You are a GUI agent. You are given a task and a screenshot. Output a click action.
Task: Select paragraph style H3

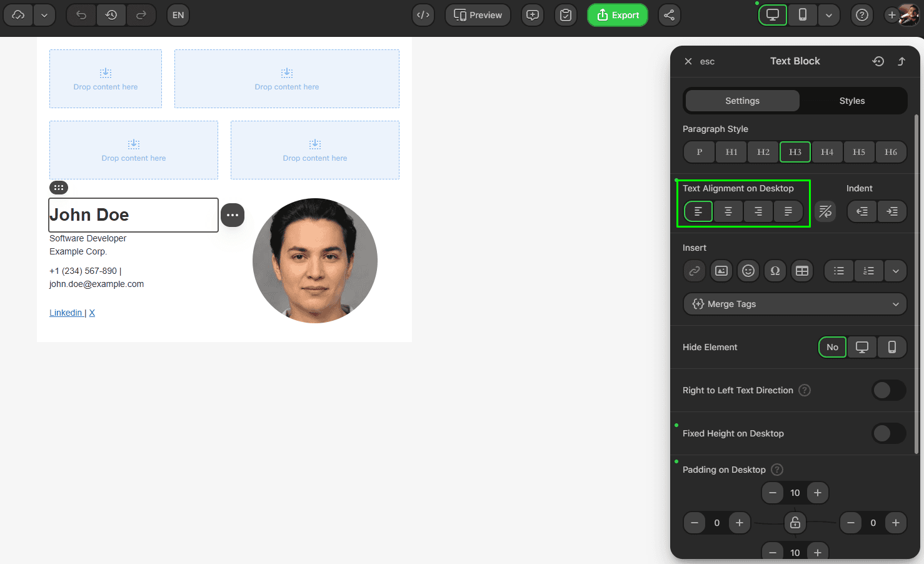795,152
